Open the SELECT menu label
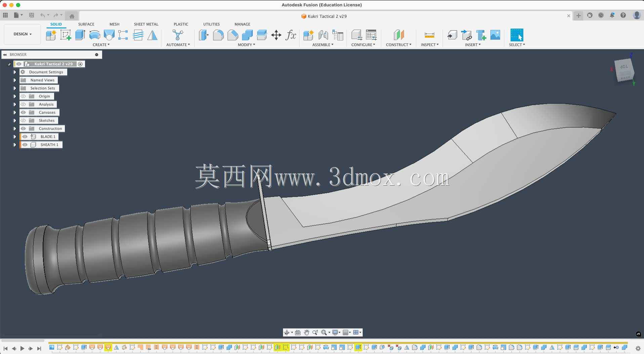Screen dimensions: 644x354 coord(517,45)
